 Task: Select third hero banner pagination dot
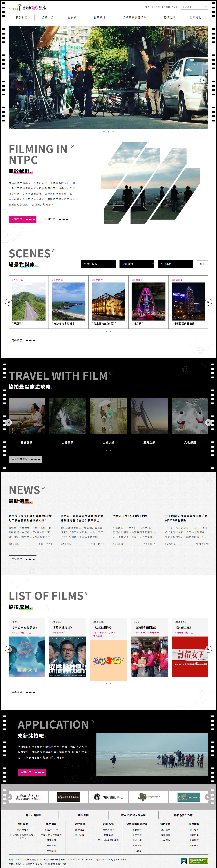point(113,132)
